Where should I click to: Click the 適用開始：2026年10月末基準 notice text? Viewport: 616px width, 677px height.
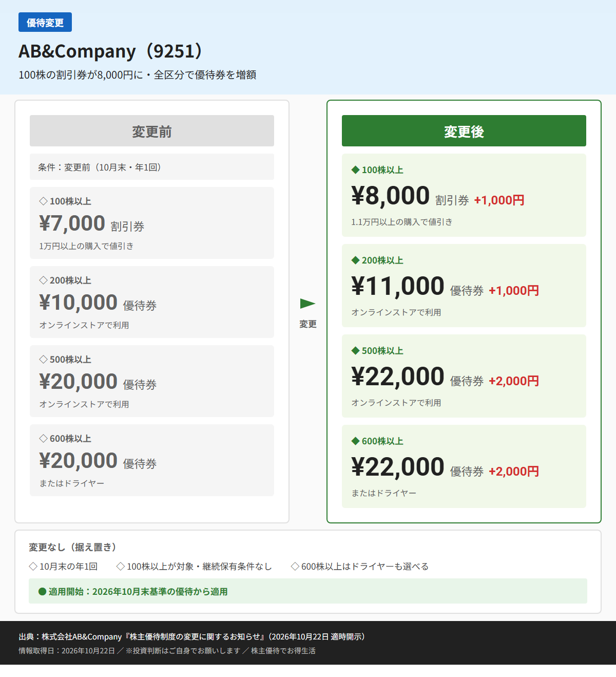pos(138,592)
